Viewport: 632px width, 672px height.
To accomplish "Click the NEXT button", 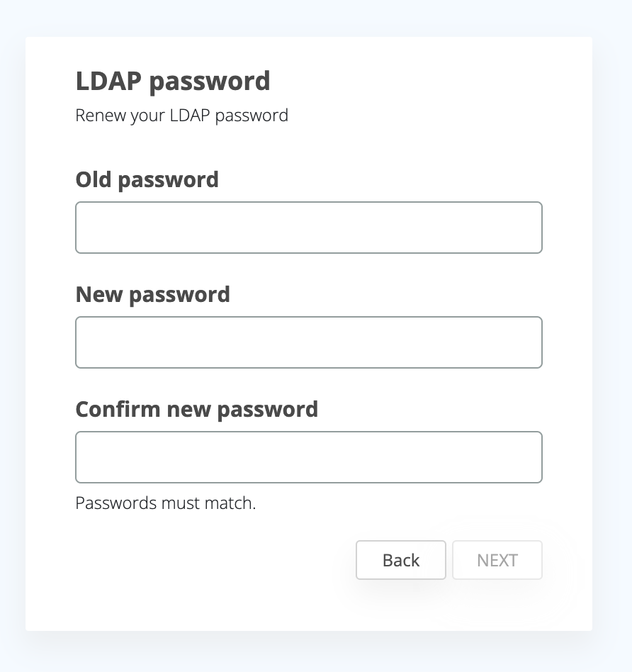I will point(497,560).
